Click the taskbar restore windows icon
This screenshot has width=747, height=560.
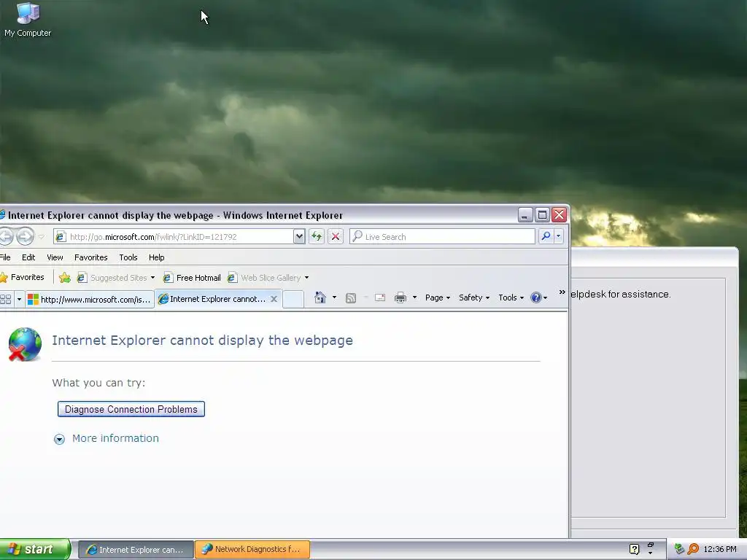coord(650,545)
